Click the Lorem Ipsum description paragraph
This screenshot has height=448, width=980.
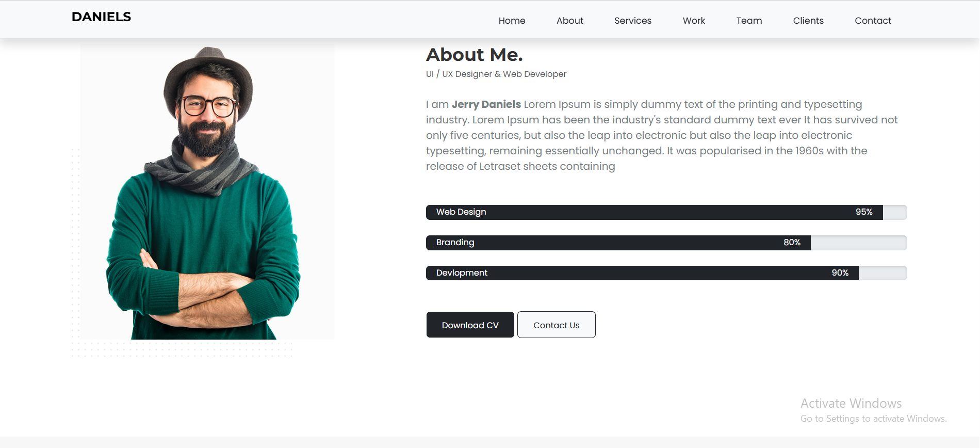click(661, 135)
